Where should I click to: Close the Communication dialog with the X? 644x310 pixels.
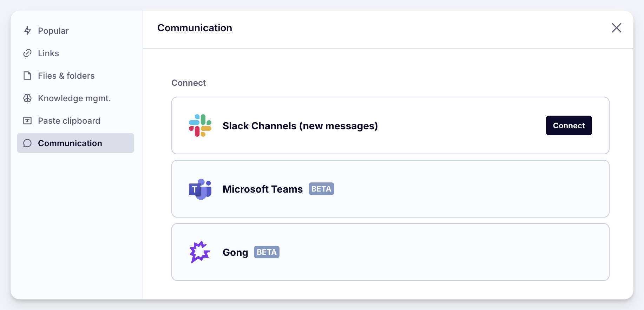(616, 28)
